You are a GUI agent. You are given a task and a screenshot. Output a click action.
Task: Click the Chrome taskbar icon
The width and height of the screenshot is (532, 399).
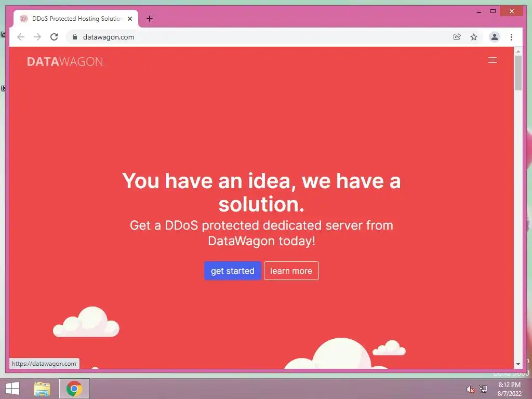(x=74, y=389)
